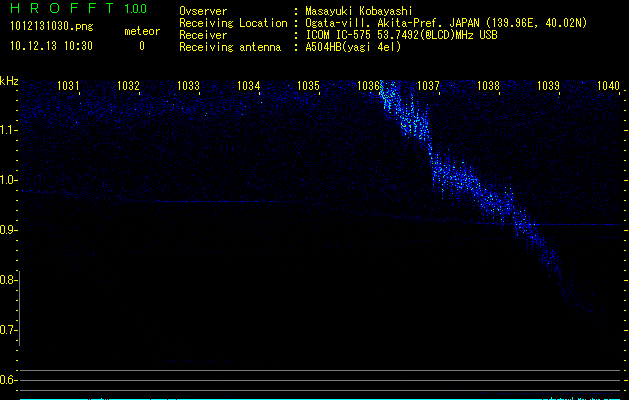Screen dimensions: 629x400
Task: Click the 1.0 kHz frequency label
Action: pos(9,180)
